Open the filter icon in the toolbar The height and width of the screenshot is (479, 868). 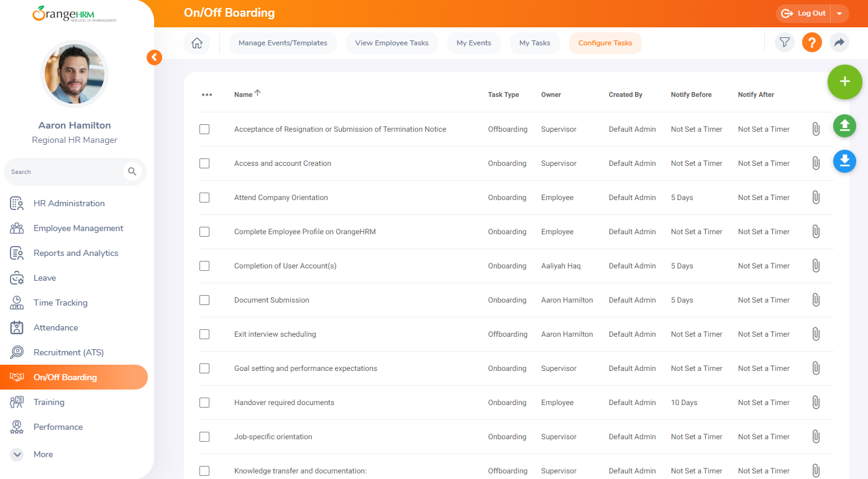(x=785, y=43)
